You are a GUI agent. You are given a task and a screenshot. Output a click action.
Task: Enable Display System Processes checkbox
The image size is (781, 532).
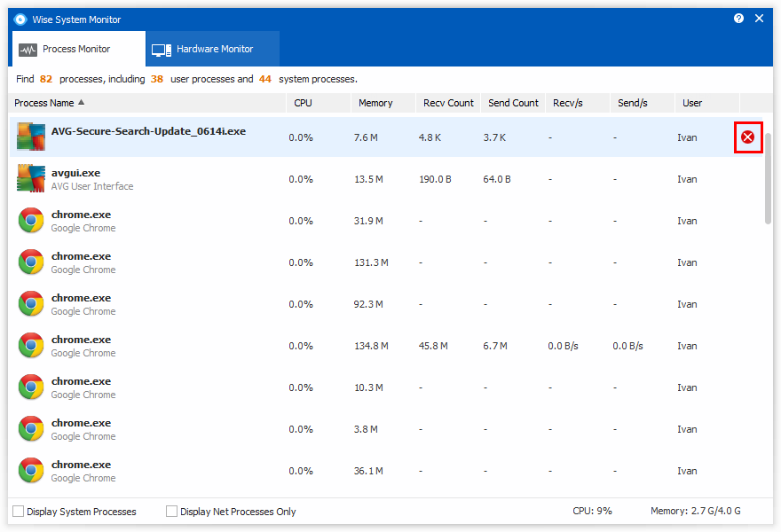(19, 511)
